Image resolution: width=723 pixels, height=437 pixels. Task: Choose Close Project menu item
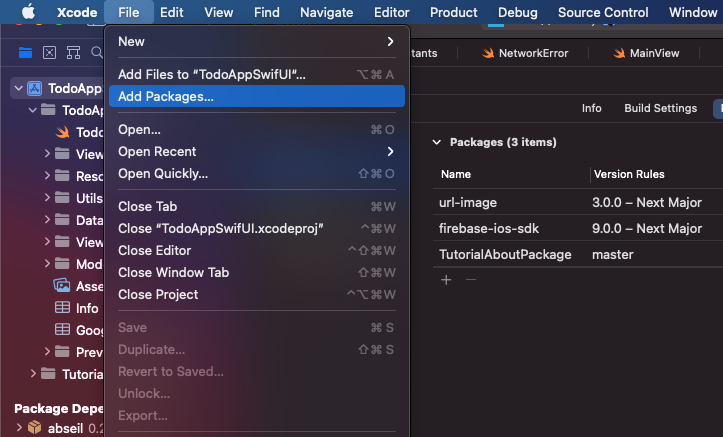click(x=257, y=295)
